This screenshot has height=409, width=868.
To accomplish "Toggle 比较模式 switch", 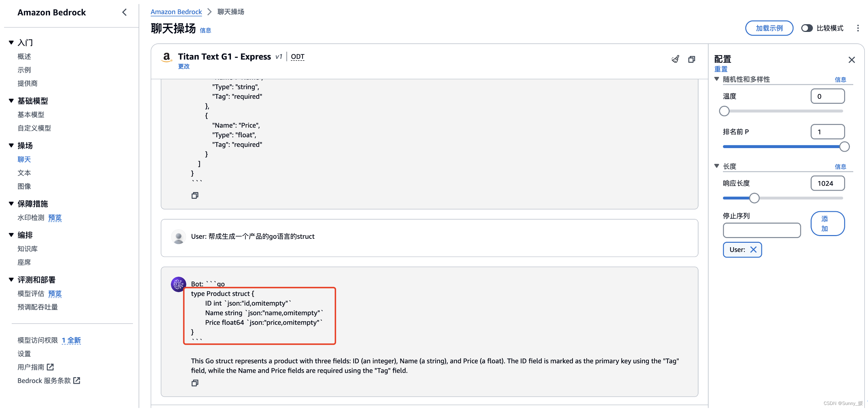I will click(x=807, y=28).
